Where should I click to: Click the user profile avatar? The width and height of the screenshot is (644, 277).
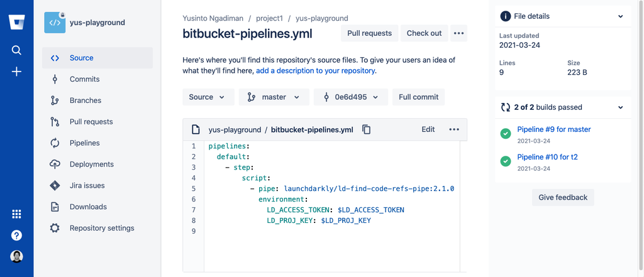click(x=16, y=256)
